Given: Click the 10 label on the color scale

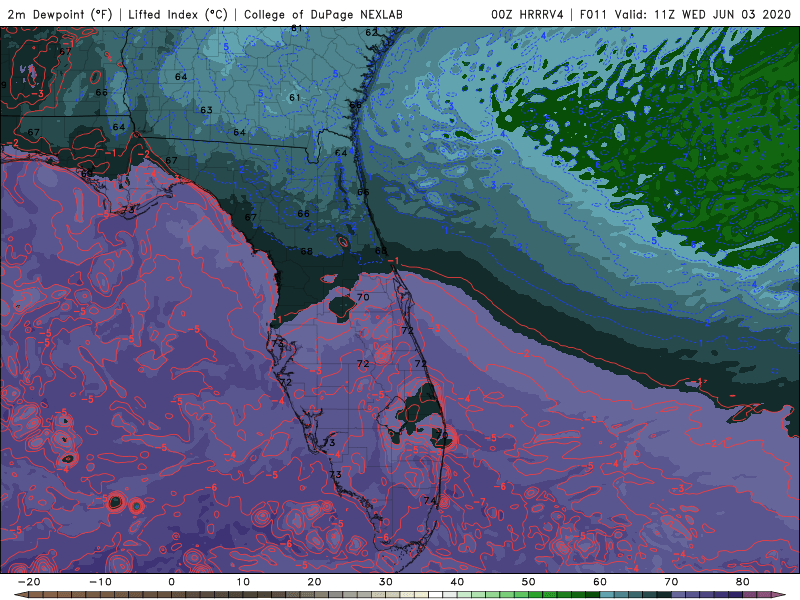Looking at the screenshot, I should (243, 582).
